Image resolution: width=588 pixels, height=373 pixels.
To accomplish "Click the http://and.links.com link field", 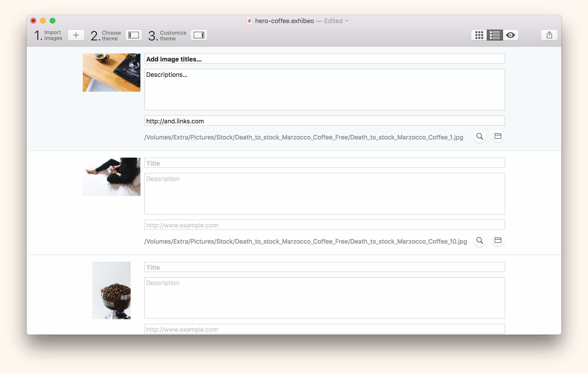I will (x=324, y=121).
